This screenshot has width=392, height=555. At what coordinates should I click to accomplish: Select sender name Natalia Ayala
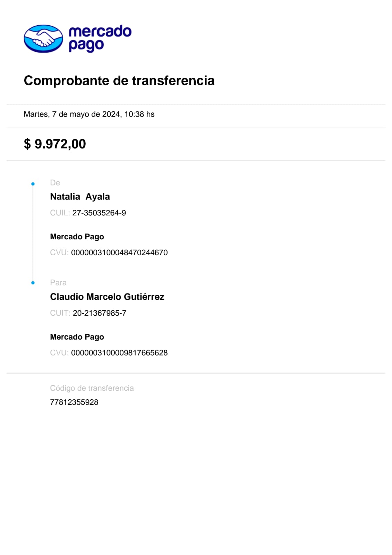[80, 197]
